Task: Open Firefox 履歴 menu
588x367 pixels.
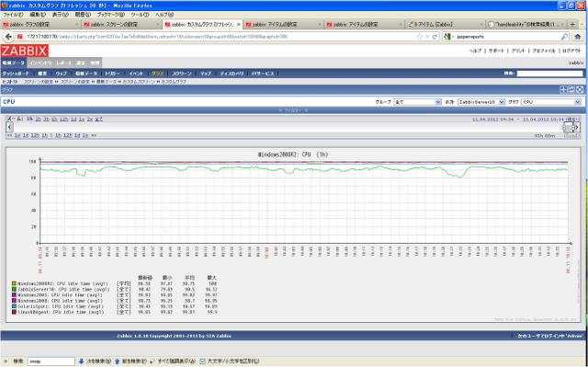Action: point(83,15)
